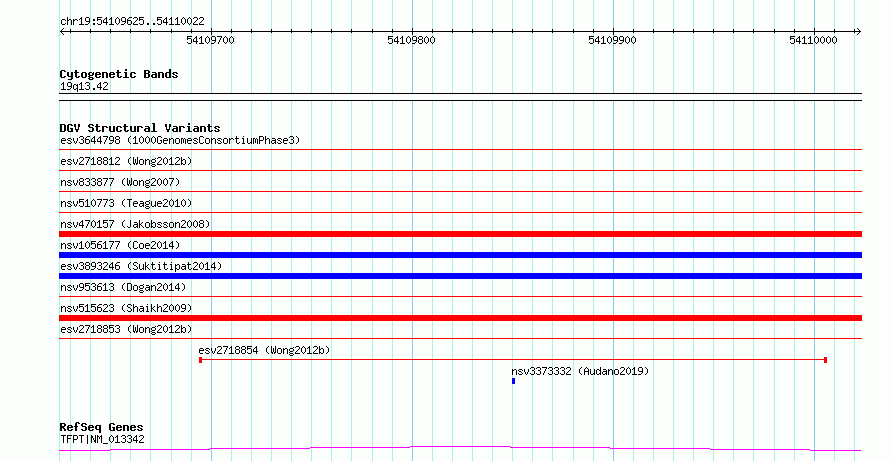Open variant nsv953613 (Dogan2014)
Screen dimensions: 890x461
tap(123, 287)
